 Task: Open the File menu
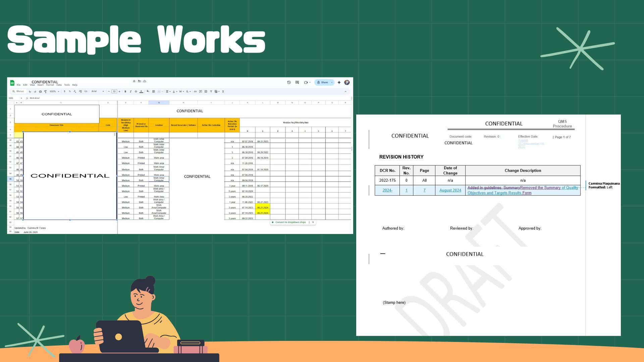tap(18, 85)
